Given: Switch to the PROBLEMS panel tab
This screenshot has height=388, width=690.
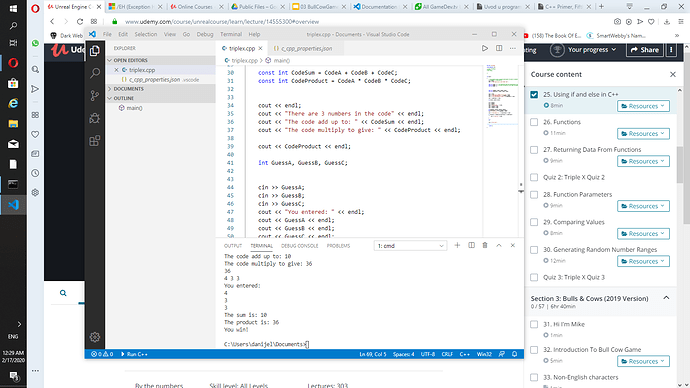Looking at the screenshot, I should (x=338, y=246).
